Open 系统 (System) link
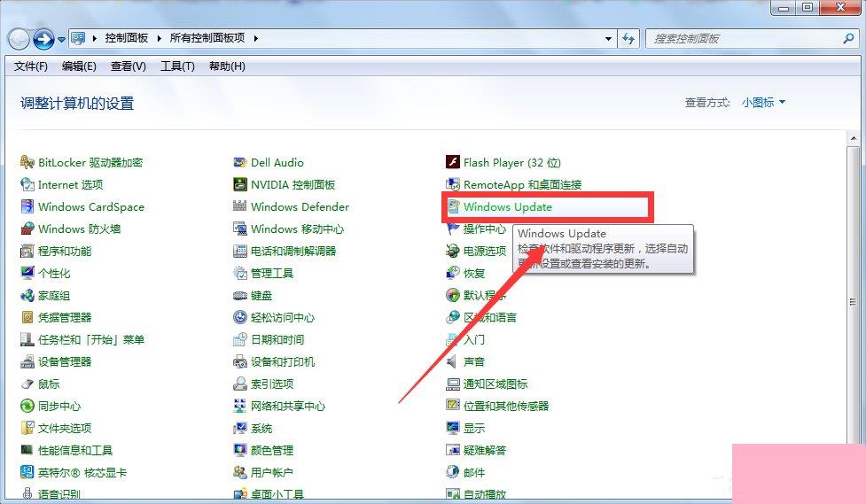The width and height of the screenshot is (866, 504). coord(261,429)
